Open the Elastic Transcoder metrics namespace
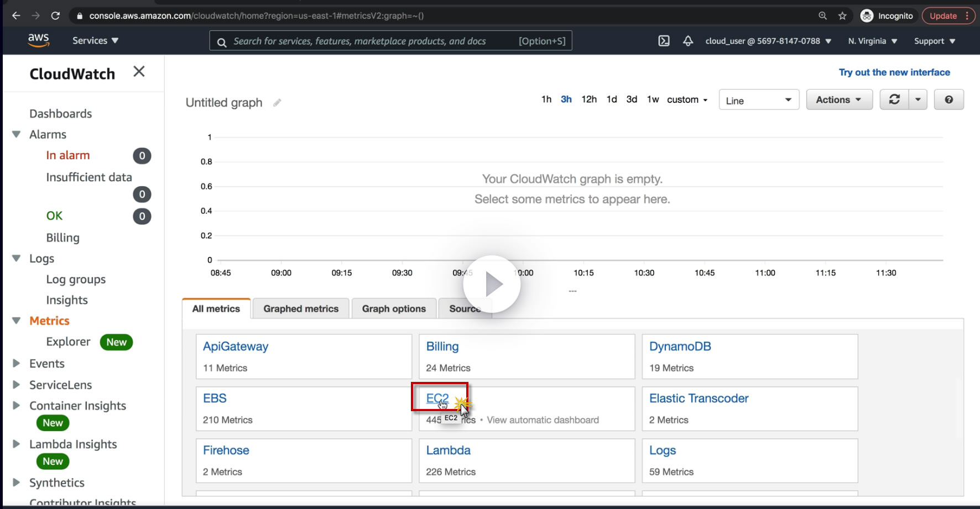980x509 pixels. pyautogui.click(x=699, y=398)
